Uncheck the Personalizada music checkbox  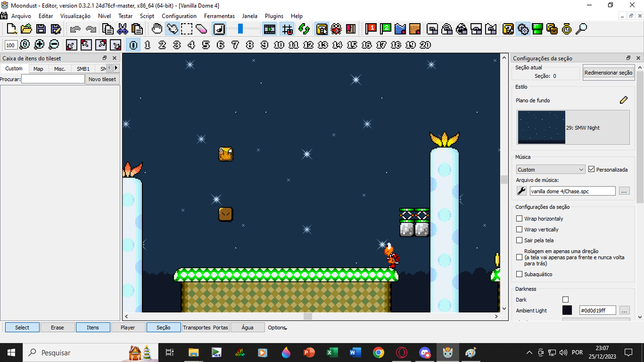(x=592, y=169)
